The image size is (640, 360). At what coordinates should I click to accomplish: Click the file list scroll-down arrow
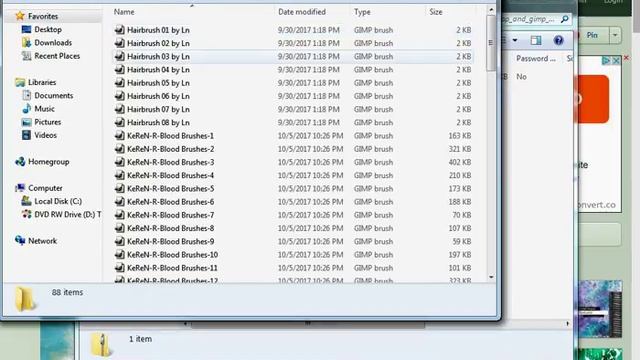click(491, 277)
